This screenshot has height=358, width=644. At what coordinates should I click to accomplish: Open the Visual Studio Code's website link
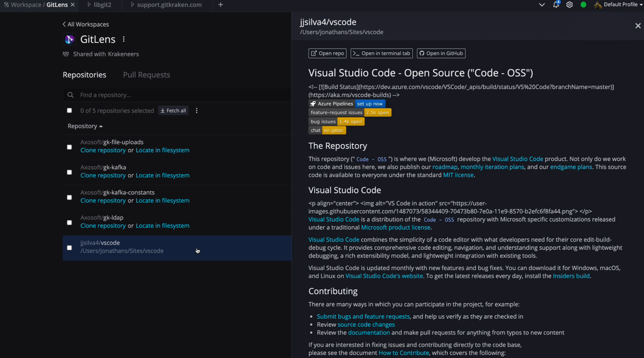(384, 276)
